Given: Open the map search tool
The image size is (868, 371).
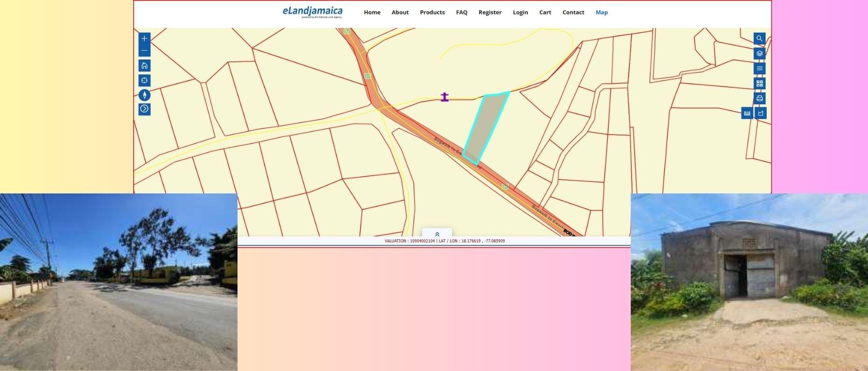Looking at the screenshot, I should pyautogui.click(x=759, y=39).
